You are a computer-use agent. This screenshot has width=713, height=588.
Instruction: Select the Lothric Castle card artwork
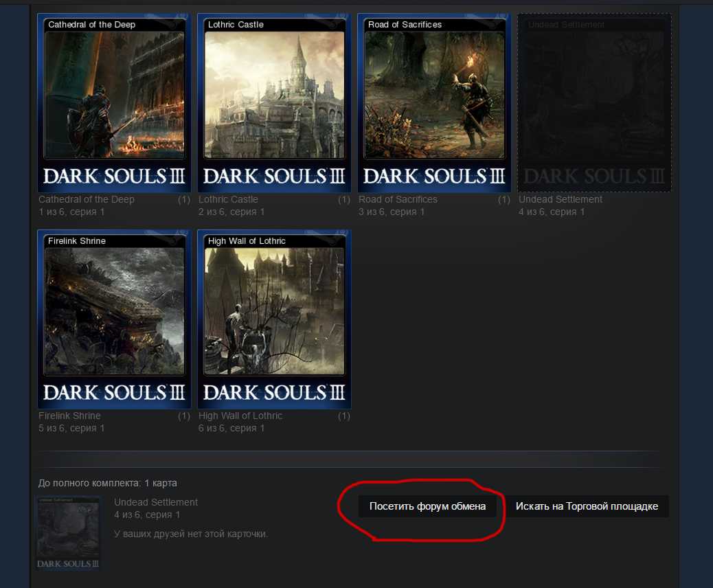(x=274, y=95)
